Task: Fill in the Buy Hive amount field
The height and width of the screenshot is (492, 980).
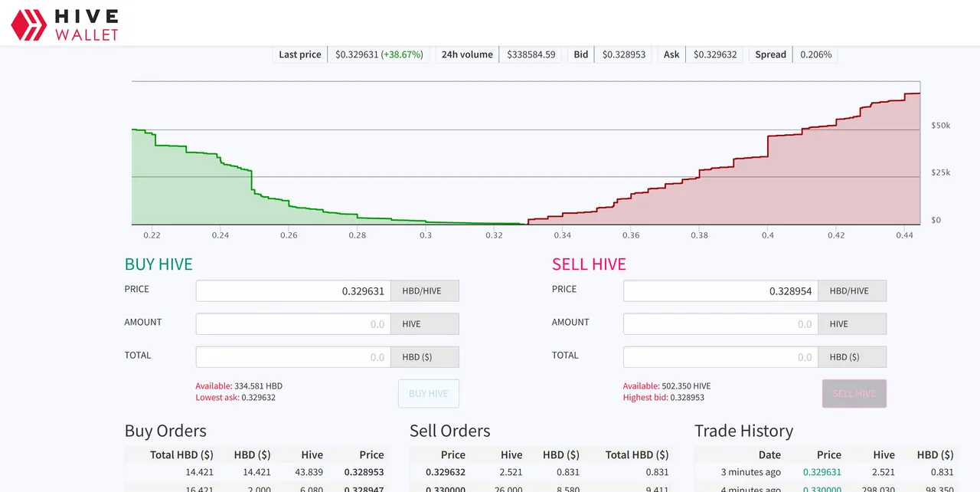Action: [x=293, y=324]
